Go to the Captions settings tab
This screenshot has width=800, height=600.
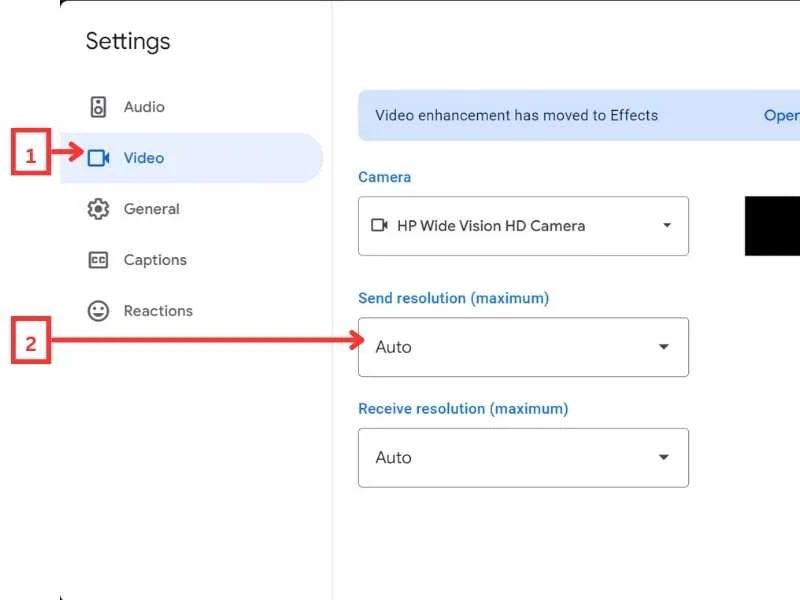coord(191,260)
